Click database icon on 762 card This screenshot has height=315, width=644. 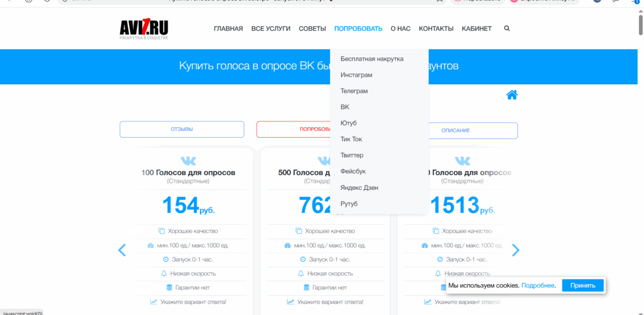[307, 288]
